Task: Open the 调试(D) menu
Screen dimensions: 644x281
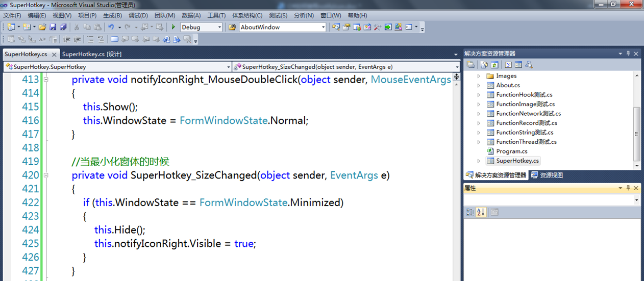Action: [138, 15]
